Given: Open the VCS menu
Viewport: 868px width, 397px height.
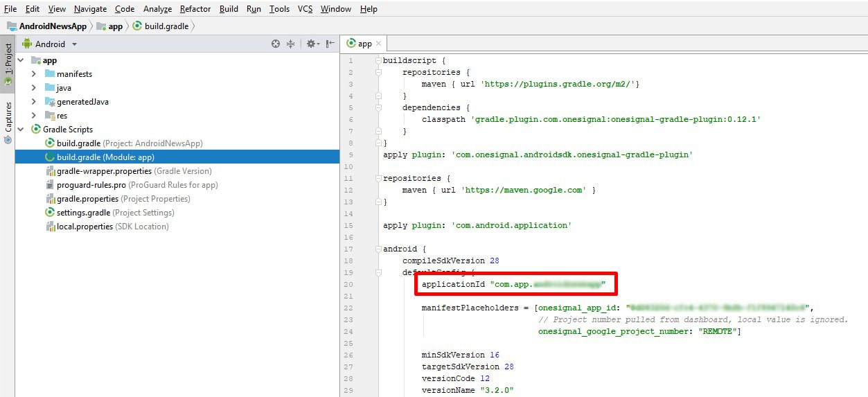Looking at the screenshot, I should coord(305,9).
